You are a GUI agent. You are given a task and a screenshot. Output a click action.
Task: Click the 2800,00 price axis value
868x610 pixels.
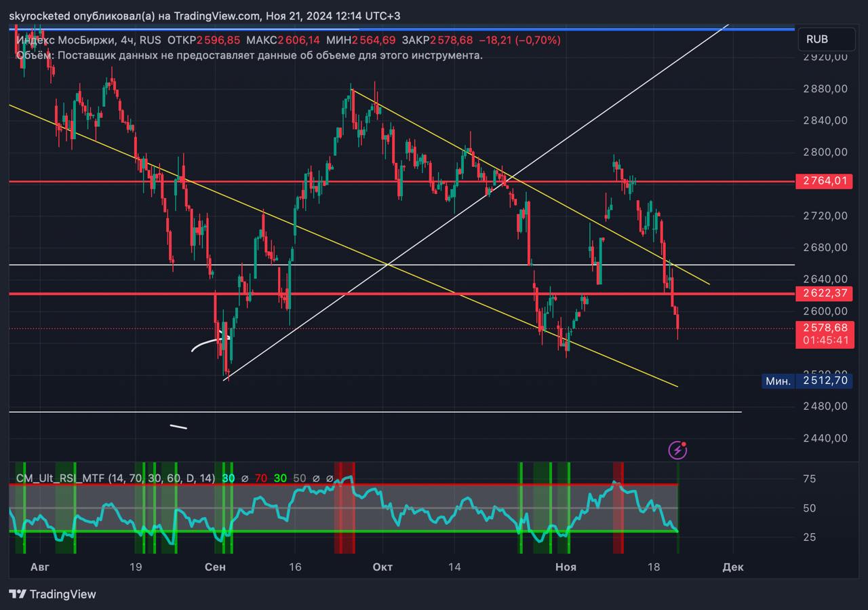[825, 152]
